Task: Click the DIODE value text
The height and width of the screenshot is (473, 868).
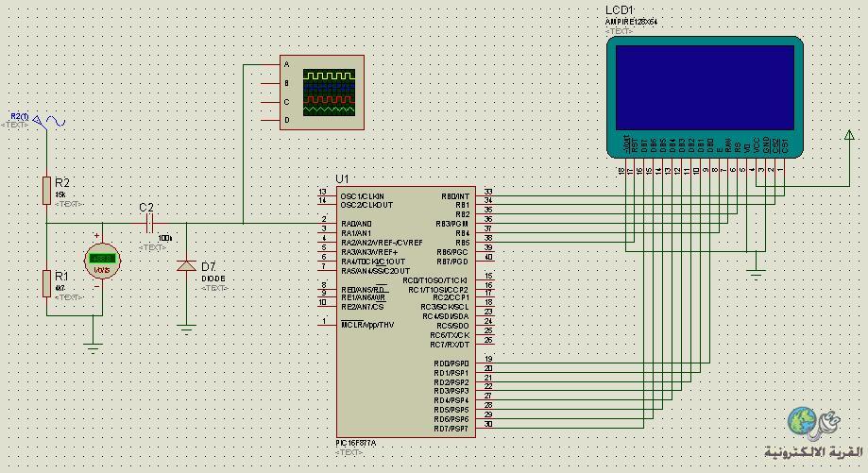Action: pyautogui.click(x=213, y=279)
